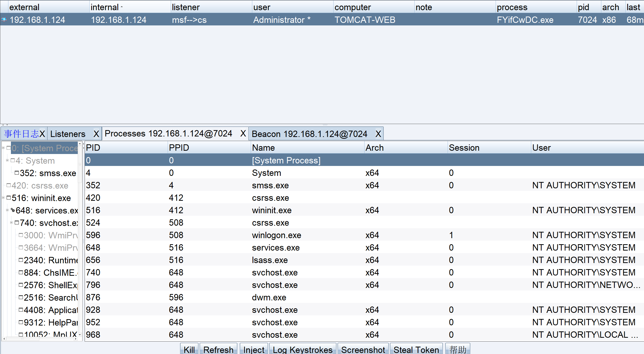Open the Beacon 192.168.1.124@7024 tab
644x354 pixels.
pos(309,134)
